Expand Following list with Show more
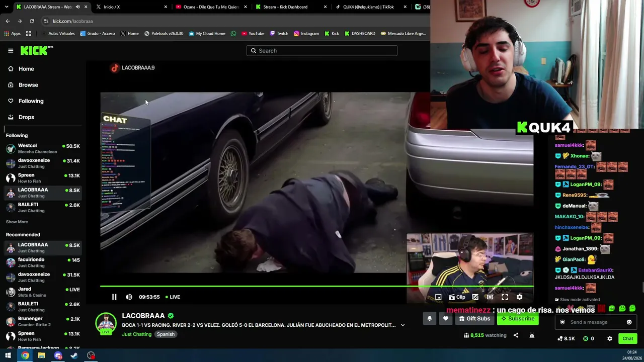The width and height of the screenshot is (644, 362). (x=17, y=222)
